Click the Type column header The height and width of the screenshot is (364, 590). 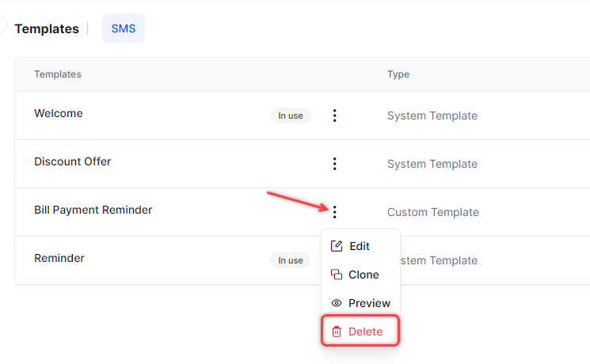(x=398, y=74)
